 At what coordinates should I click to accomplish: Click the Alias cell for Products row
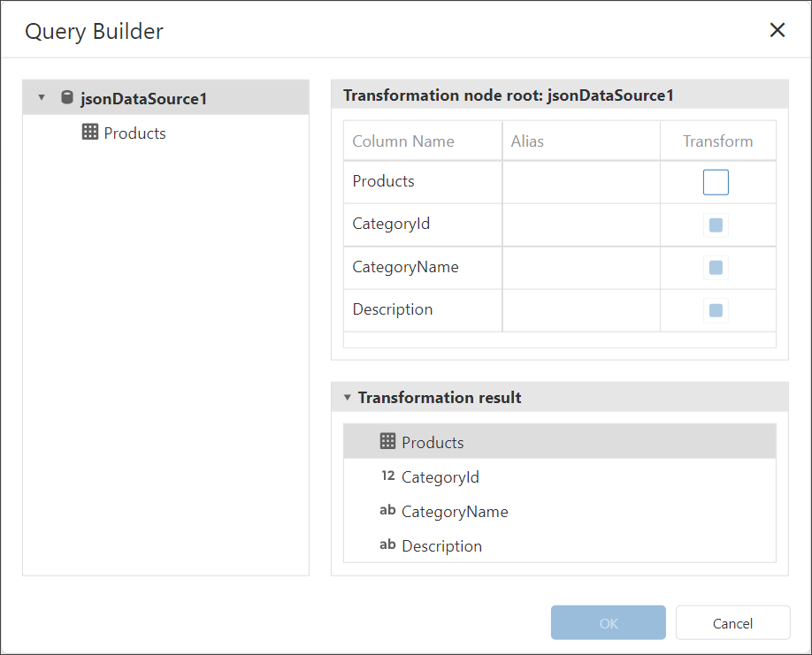click(581, 182)
